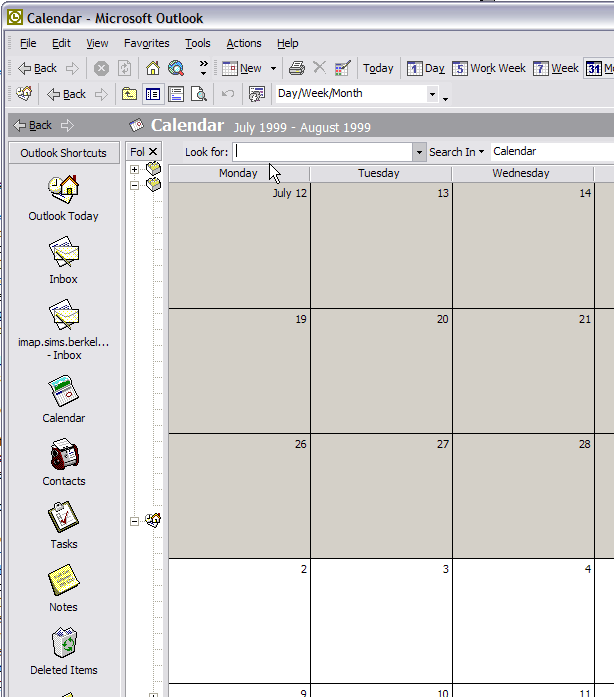Open the Contacts shortcut
The image size is (614, 697).
[x=64, y=463]
